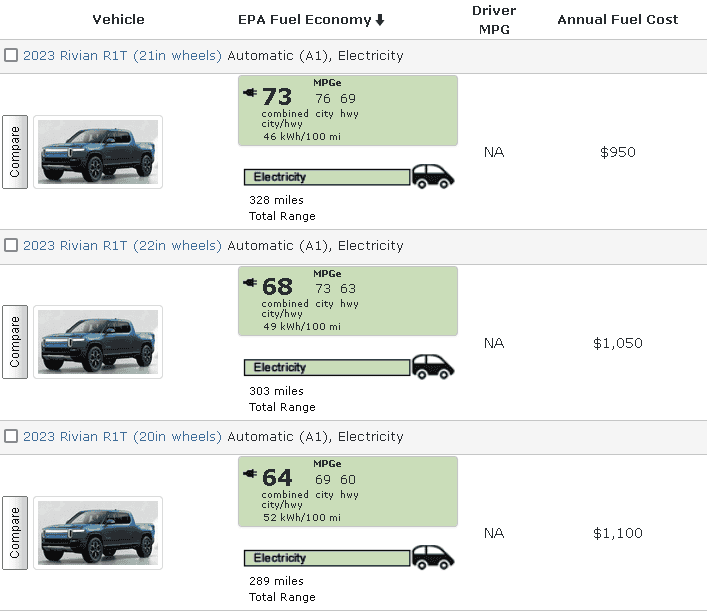Open the 2023 Rivian R1T (20in wheels) link
Viewport: 725px width, 614px height.
[x=123, y=436]
